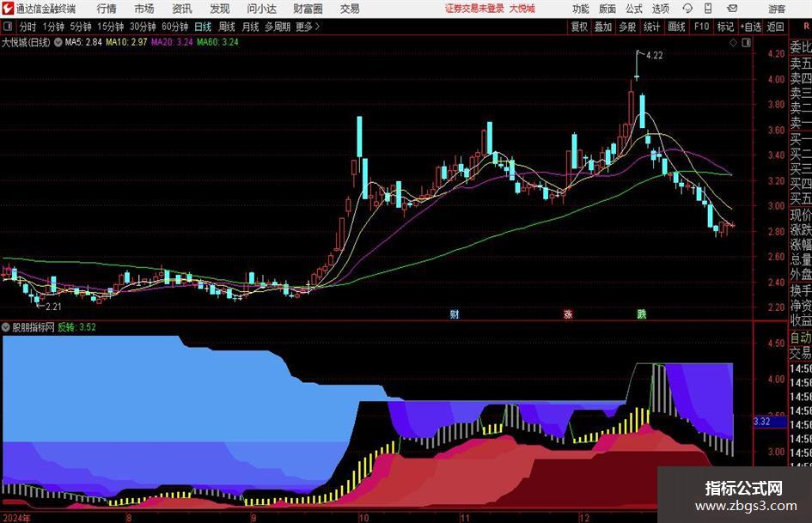This screenshot has width=812, height=523.
Task: Click the 4.22 high price label
Action: [655, 56]
